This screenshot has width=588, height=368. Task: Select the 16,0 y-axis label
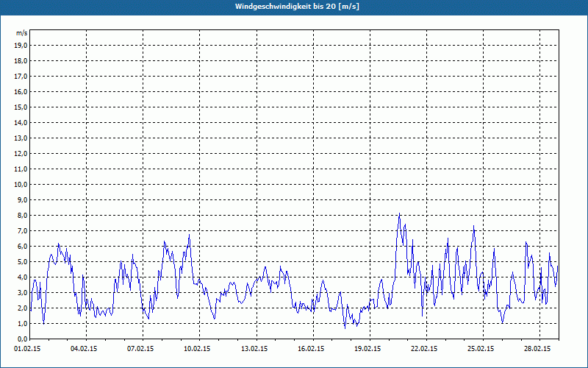tap(21, 91)
